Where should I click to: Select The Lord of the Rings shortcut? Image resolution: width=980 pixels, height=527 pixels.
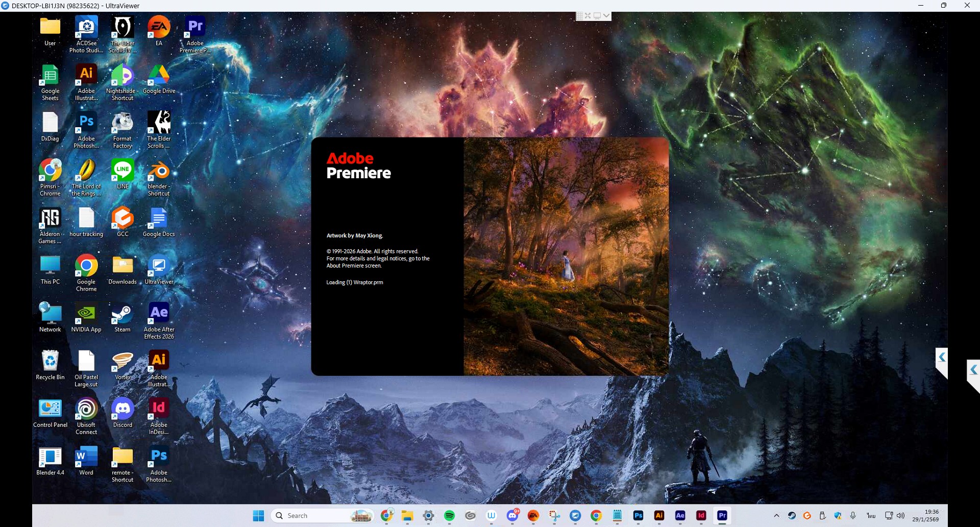click(x=86, y=178)
